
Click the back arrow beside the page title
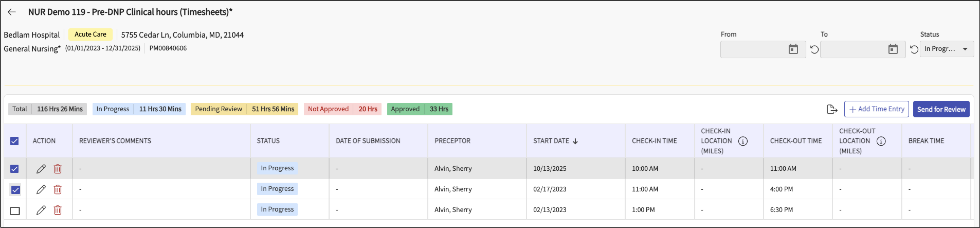(12, 12)
